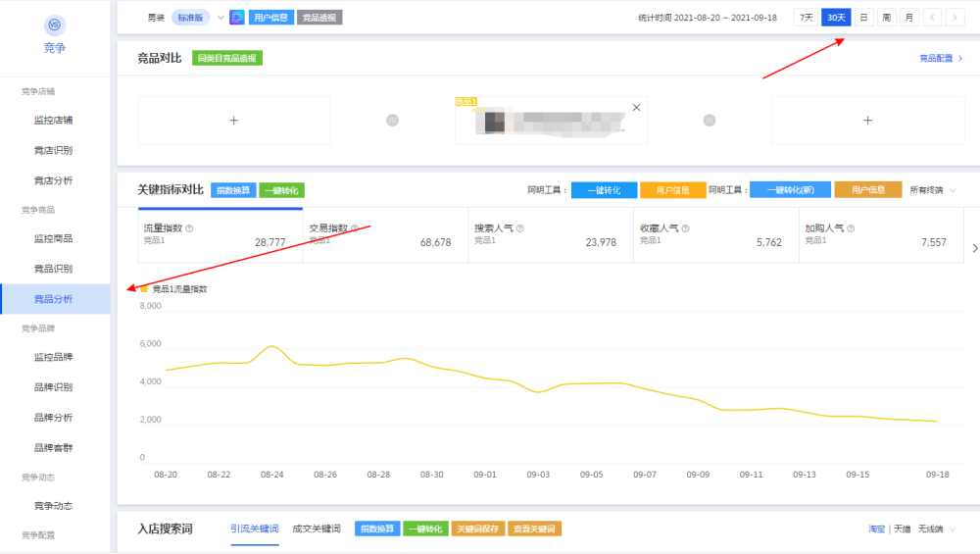980x554 pixels.
Task: Click the 竞品透视 button in top bar
Action: click(x=319, y=18)
